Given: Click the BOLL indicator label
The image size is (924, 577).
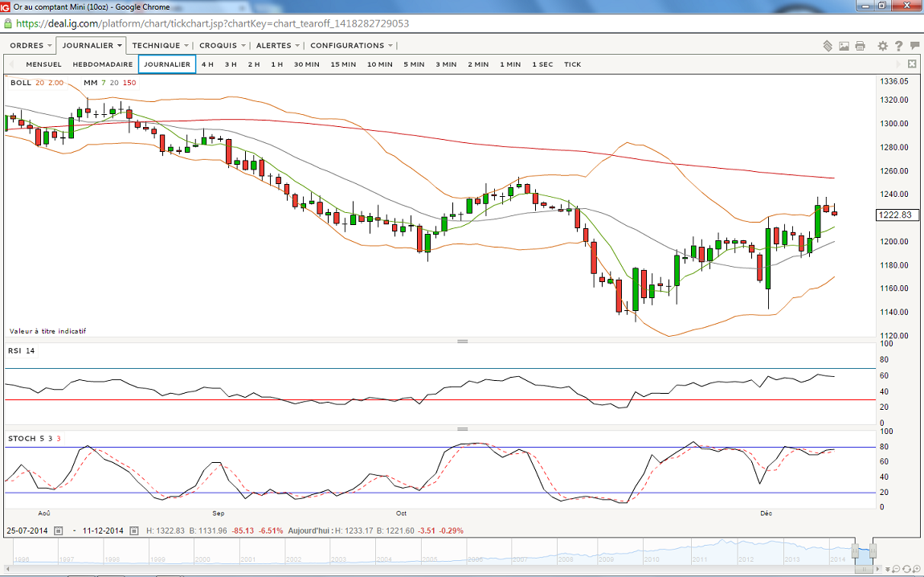Looking at the screenshot, I should 36,83.
